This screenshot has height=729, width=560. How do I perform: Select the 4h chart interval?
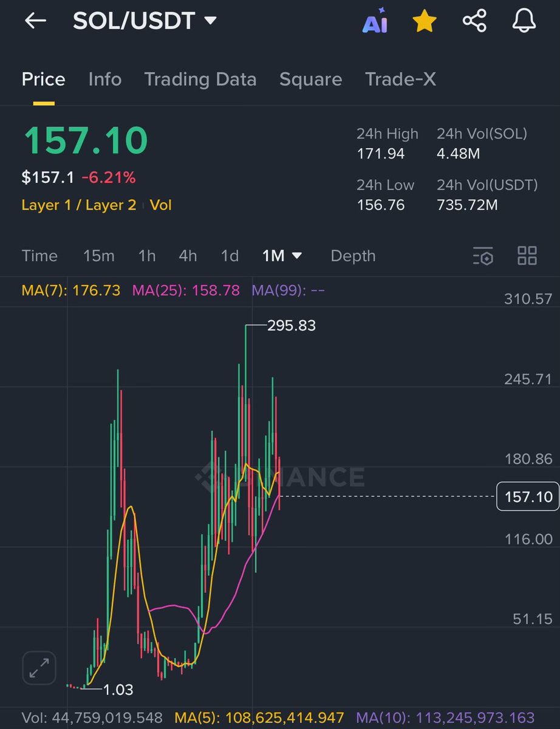point(188,256)
